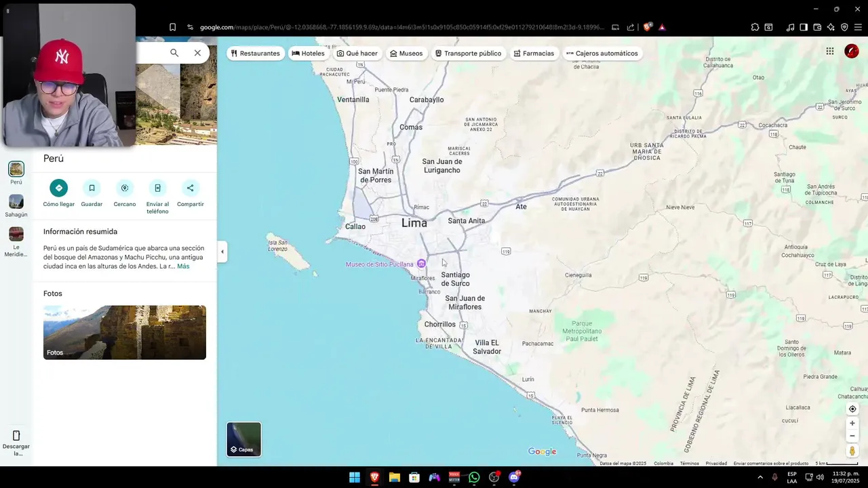Send to phone with Enviar al teléfono
868x488 pixels.
[x=157, y=188]
